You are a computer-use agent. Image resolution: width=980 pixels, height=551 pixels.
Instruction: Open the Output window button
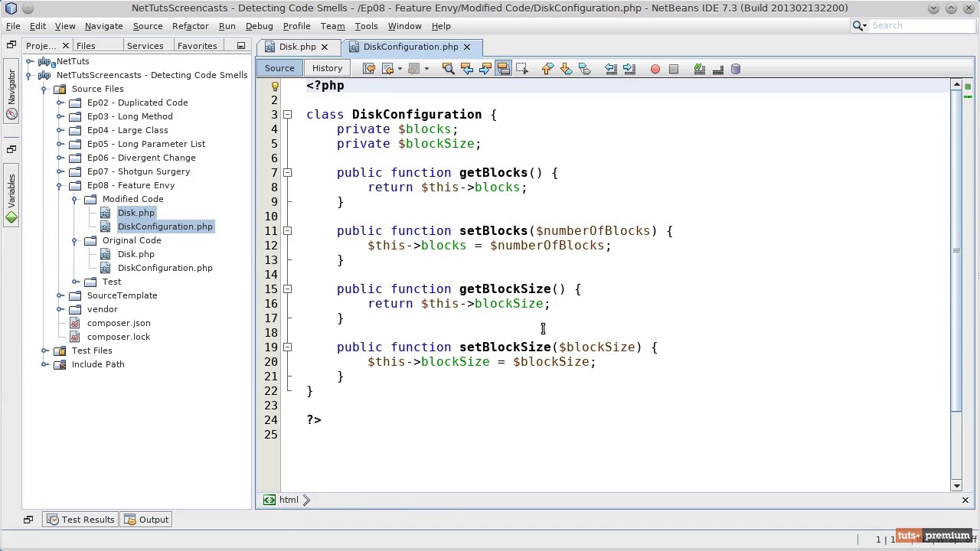[x=147, y=520]
